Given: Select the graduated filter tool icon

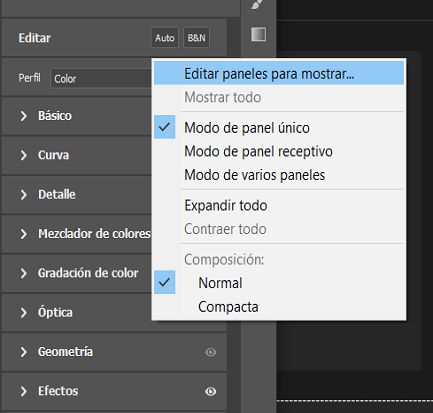Looking at the screenshot, I should [258, 34].
